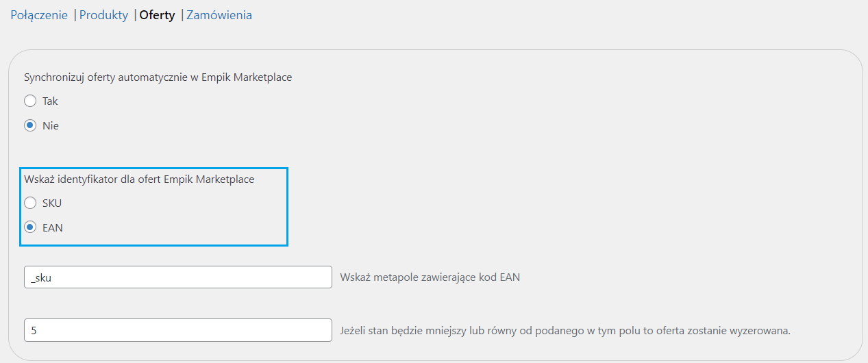Screen dimensions: 868x363
Task: Go to the Zamówienia tab
Action: (x=219, y=15)
